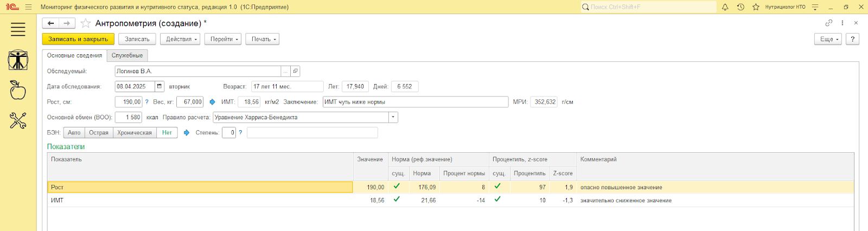
Task: Add form to favorites with star icon
Action: 85,23
